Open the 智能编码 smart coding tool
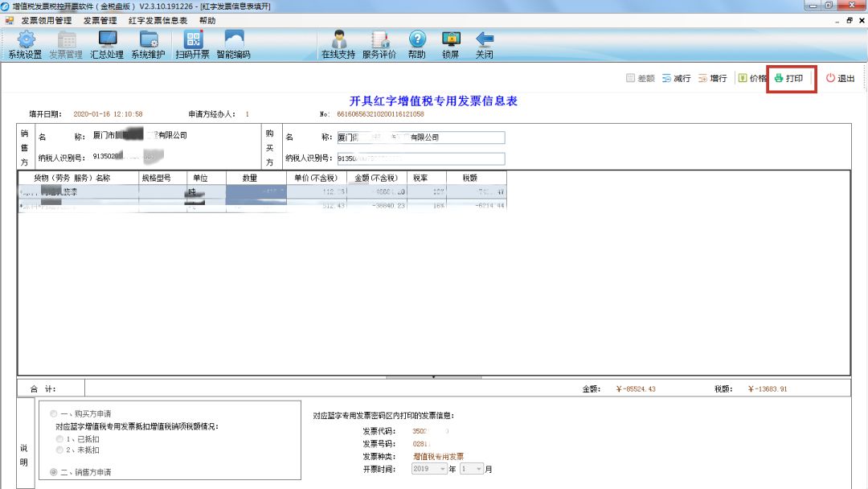This screenshot has width=868, height=489. tap(234, 44)
